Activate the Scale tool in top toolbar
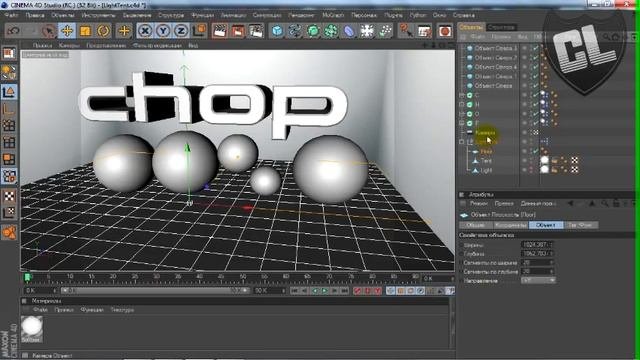Screen dimensions: 640x360 point(85,31)
